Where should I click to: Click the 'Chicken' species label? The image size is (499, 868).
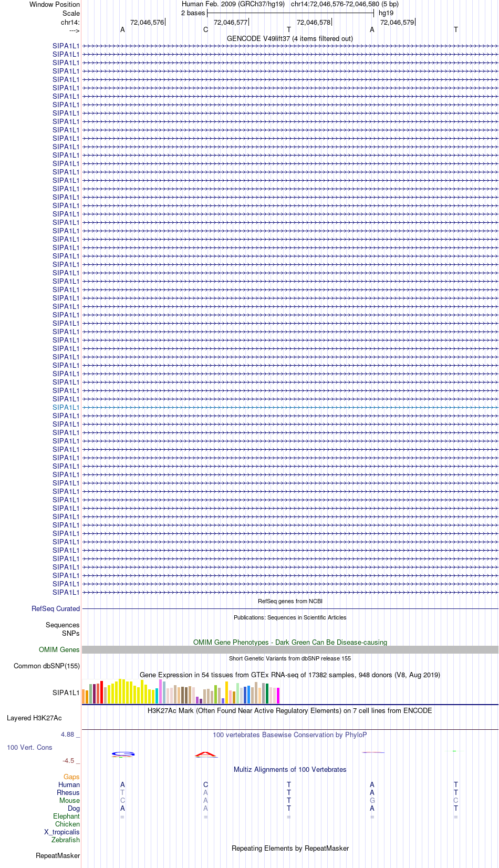click(67, 824)
